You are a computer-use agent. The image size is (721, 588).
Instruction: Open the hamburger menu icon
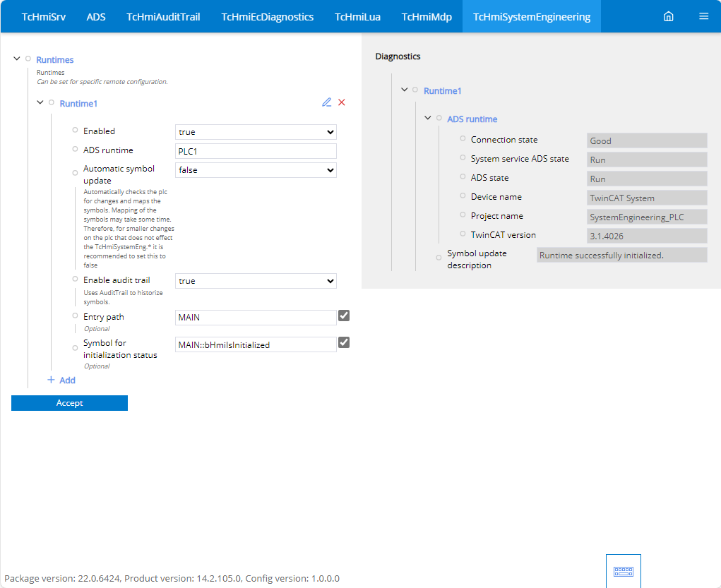coord(703,16)
